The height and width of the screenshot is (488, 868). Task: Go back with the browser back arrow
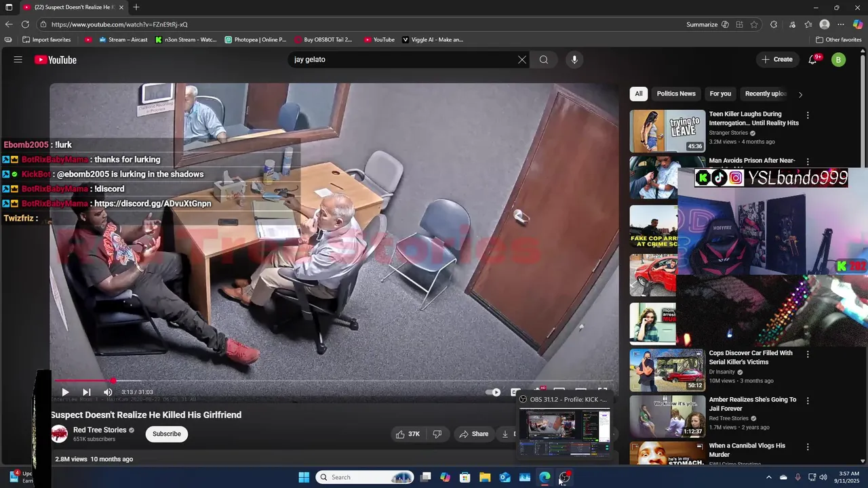pyautogui.click(x=9, y=24)
